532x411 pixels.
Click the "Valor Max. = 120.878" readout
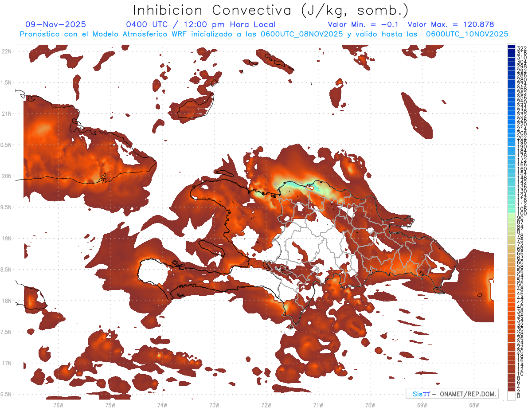[451, 25]
